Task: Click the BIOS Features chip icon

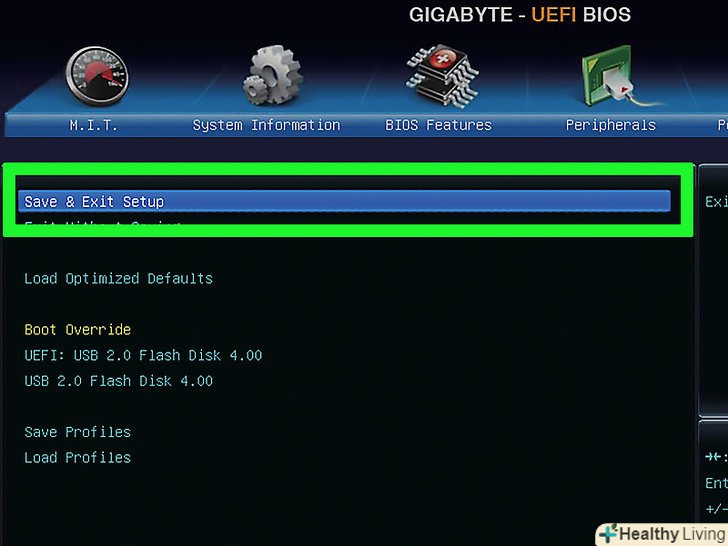Action: click(442, 76)
